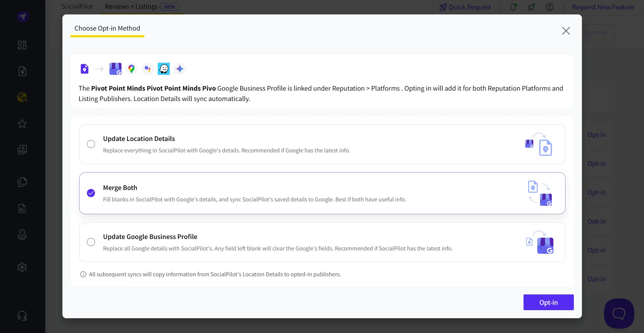Open the contacts card icon in sidebar
Image resolution: width=644 pixels, height=333 pixels.
(22, 150)
